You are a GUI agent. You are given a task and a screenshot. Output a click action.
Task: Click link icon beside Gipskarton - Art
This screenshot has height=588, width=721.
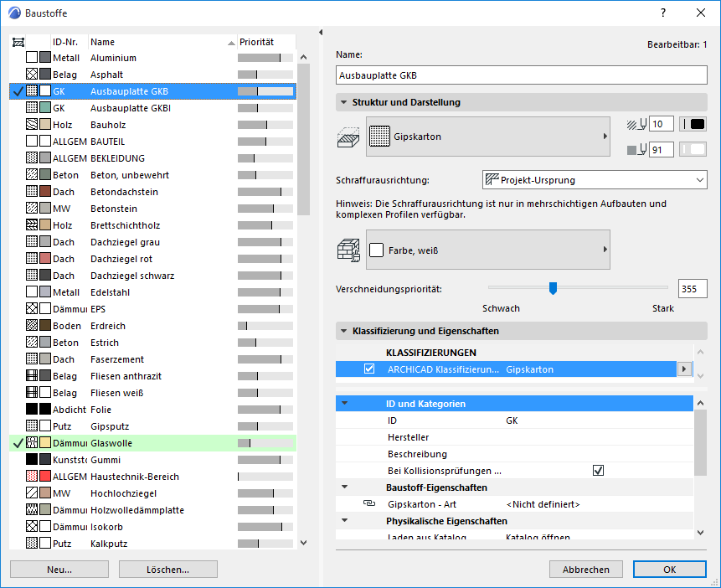pos(369,503)
